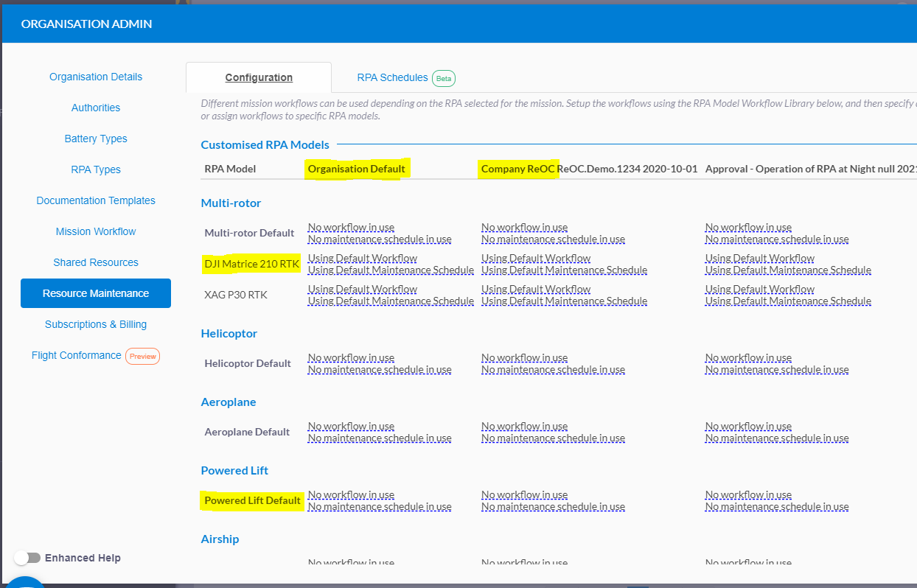Open Powered Lift Default workflow under Organisation Default

coord(351,494)
